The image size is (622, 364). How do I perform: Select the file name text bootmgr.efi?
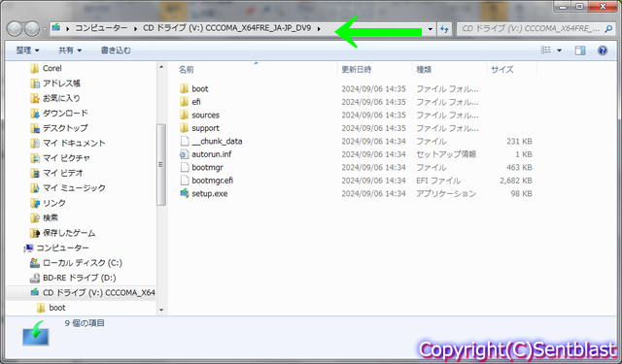[x=212, y=181]
